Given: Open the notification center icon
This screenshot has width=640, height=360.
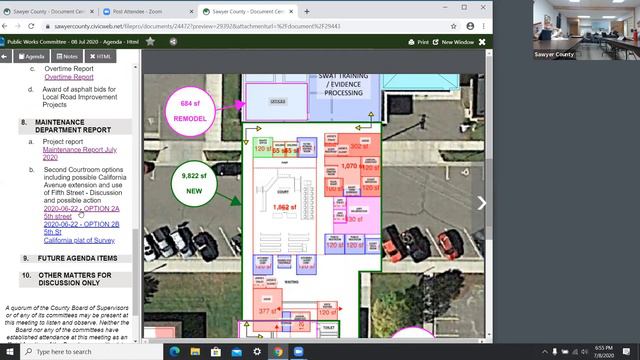Looking at the screenshot, I should coord(626,352).
